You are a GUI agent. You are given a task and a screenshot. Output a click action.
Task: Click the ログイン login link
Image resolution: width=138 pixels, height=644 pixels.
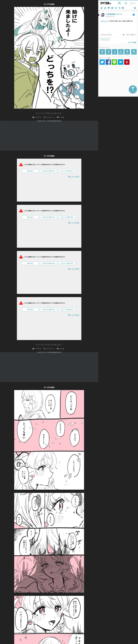[x=133, y=3]
